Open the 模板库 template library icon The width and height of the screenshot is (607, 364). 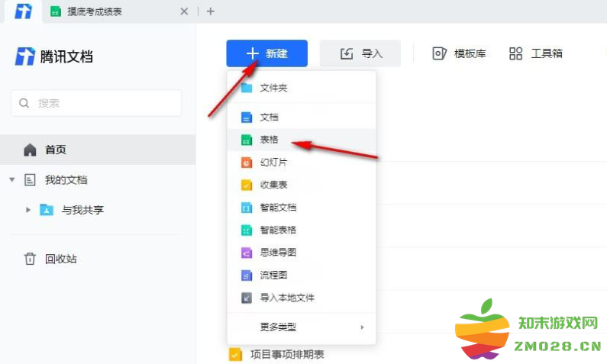(x=439, y=53)
